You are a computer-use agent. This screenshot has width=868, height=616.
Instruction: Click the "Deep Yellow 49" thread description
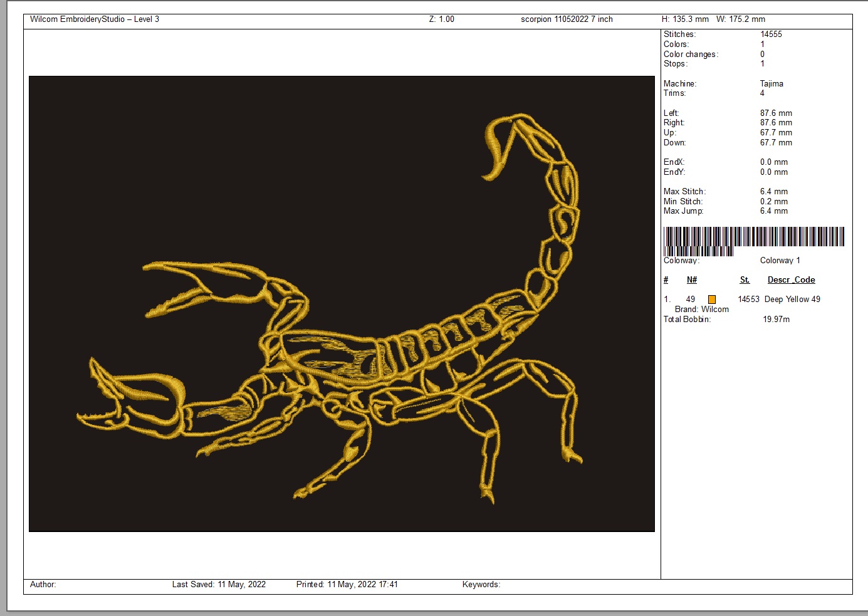792,300
